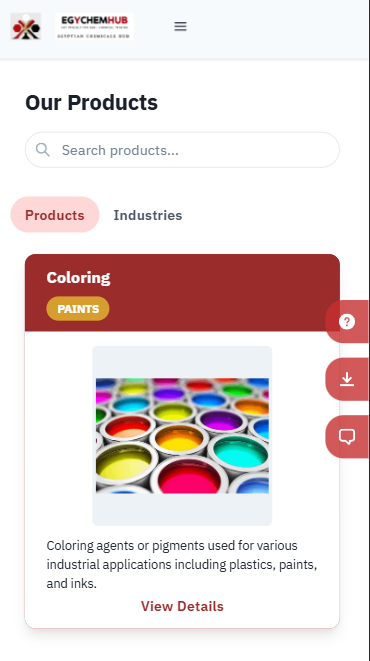Click View Details for Coloring
The height and width of the screenshot is (661, 370).
click(182, 606)
